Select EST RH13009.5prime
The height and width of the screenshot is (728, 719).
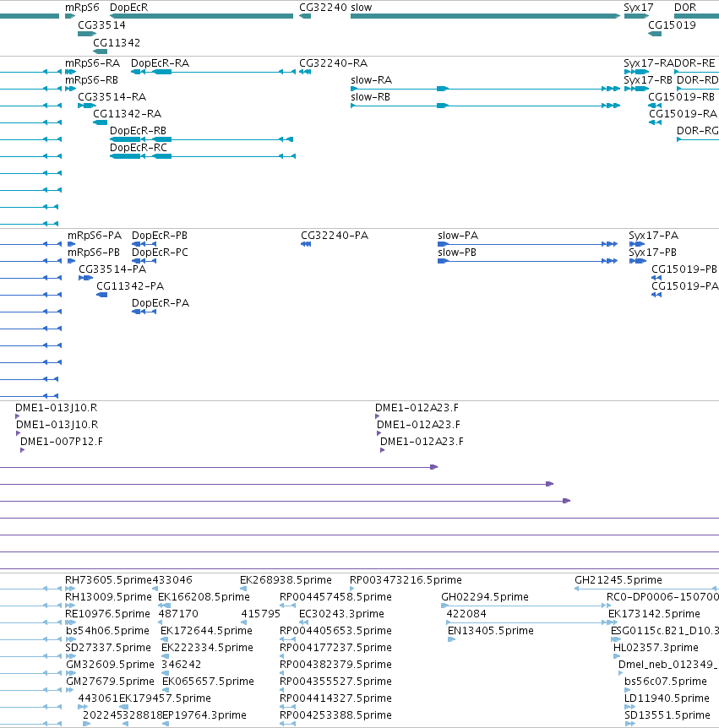(x=108, y=596)
